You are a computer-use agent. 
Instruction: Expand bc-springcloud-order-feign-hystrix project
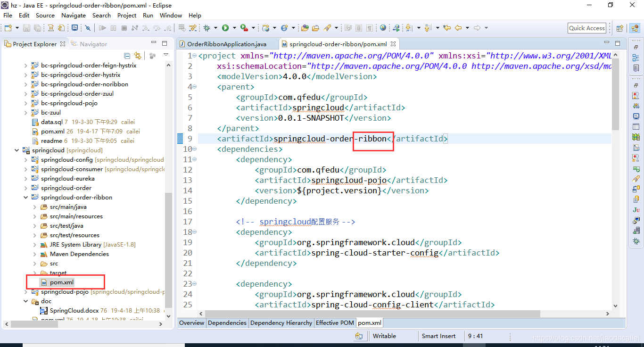tap(25, 66)
